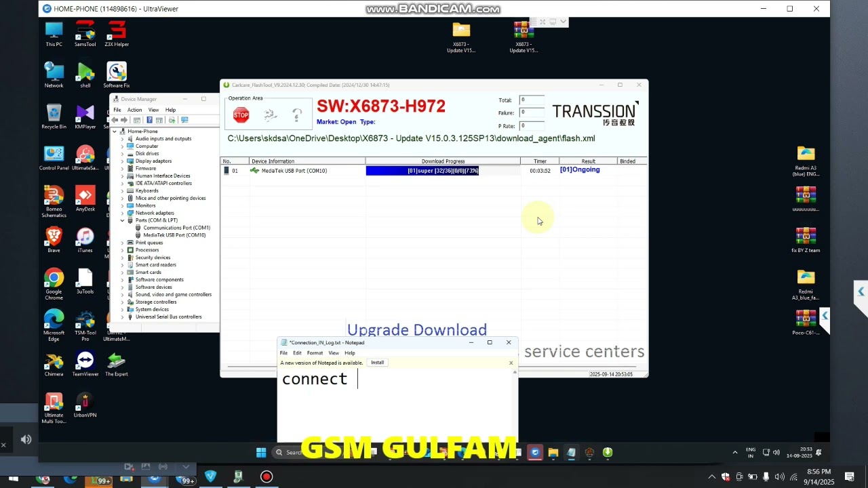868x488 pixels.
Task: Open Notepad's Edit menu
Action: click(297, 353)
